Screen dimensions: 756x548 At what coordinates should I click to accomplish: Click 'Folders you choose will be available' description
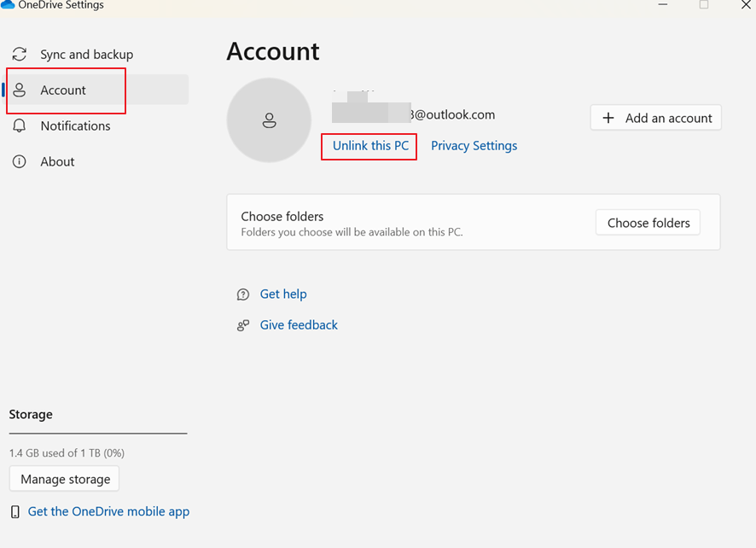click(352, 232)
